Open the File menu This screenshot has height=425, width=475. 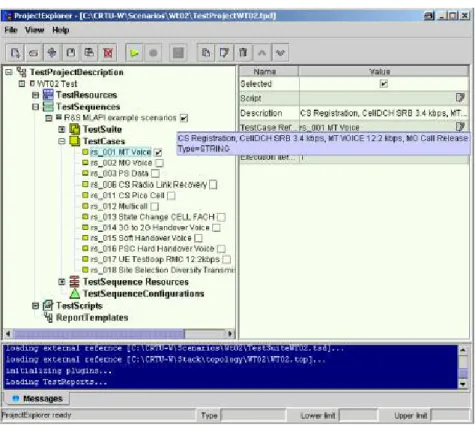tap(11, 30)
